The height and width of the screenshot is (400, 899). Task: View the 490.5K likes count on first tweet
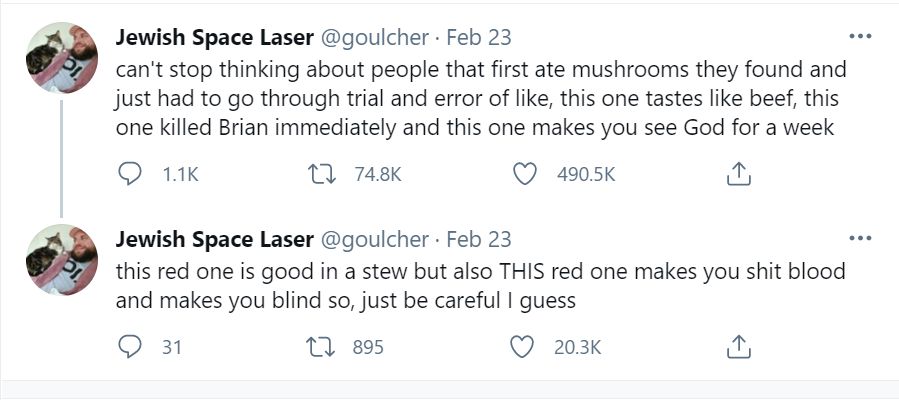pos(586,174)
